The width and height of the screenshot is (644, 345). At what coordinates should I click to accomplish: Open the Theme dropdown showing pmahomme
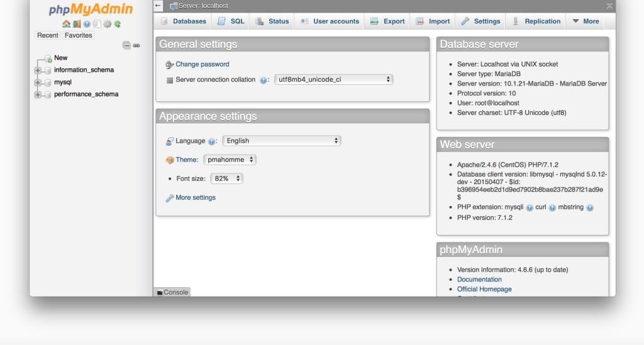(x=230, y=160)
